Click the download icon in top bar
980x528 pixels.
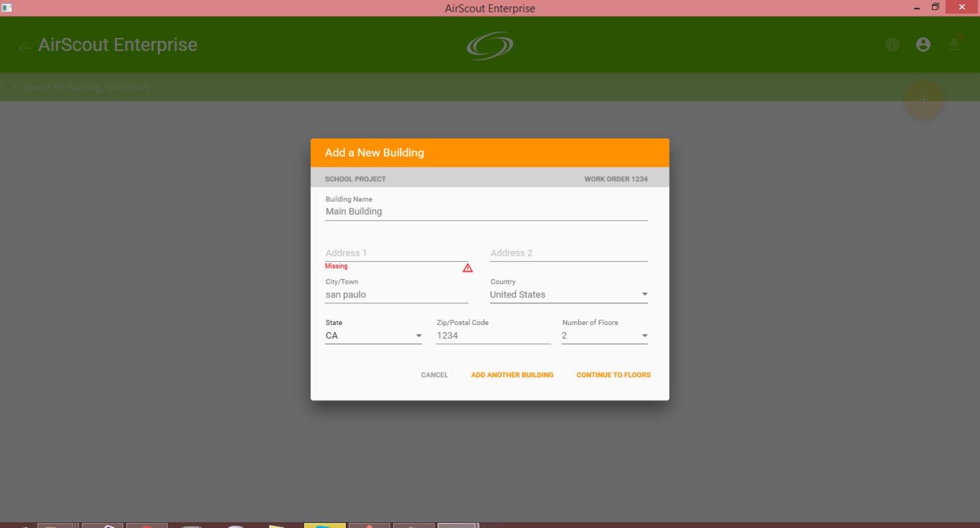click(x=954, y=45)
